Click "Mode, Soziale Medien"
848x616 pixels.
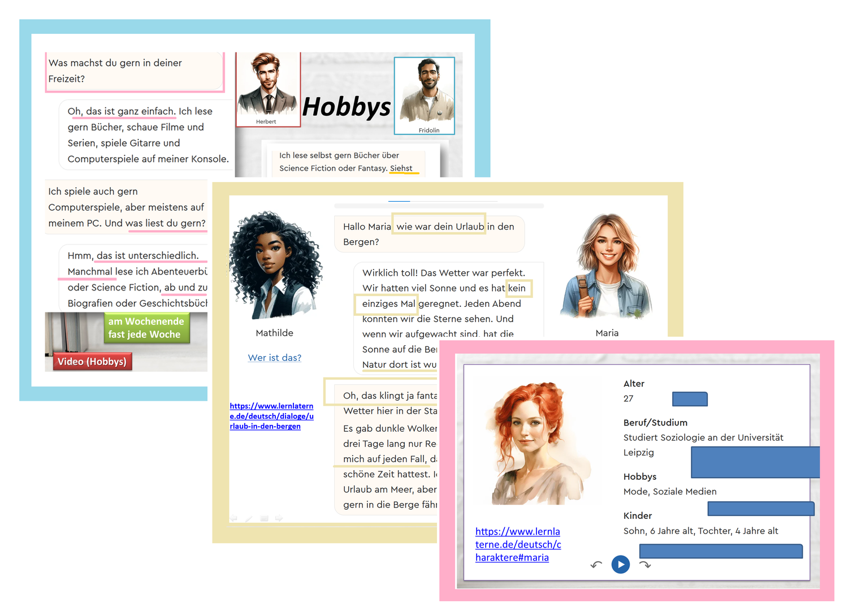click(670, 492)
